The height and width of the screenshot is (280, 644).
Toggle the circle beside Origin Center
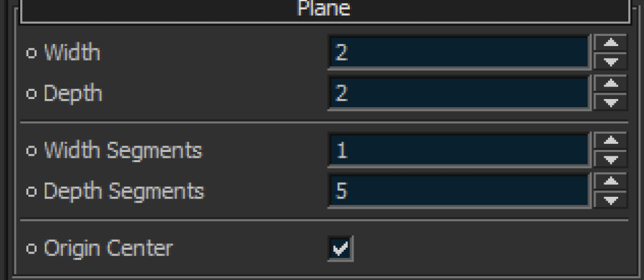coord(32,248)
